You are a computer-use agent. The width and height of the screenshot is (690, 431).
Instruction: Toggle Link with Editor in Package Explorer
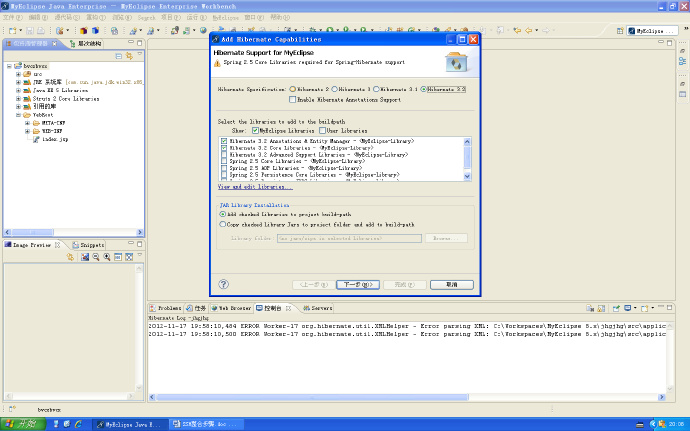click(x=129, y=56)
